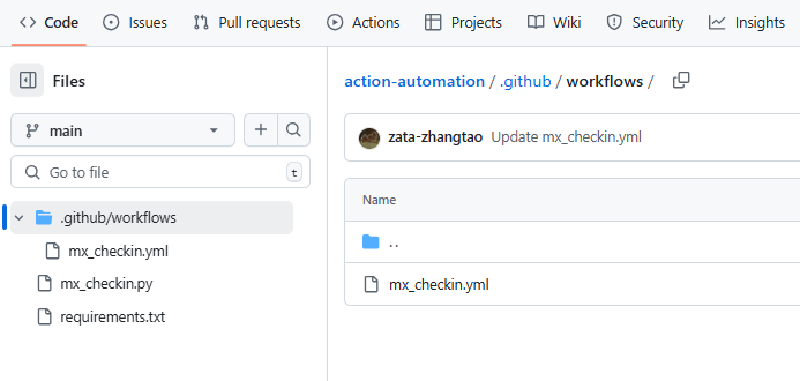Open the main branch dropdown
This screenshot has height=381, width=800.
click(122, 131)
